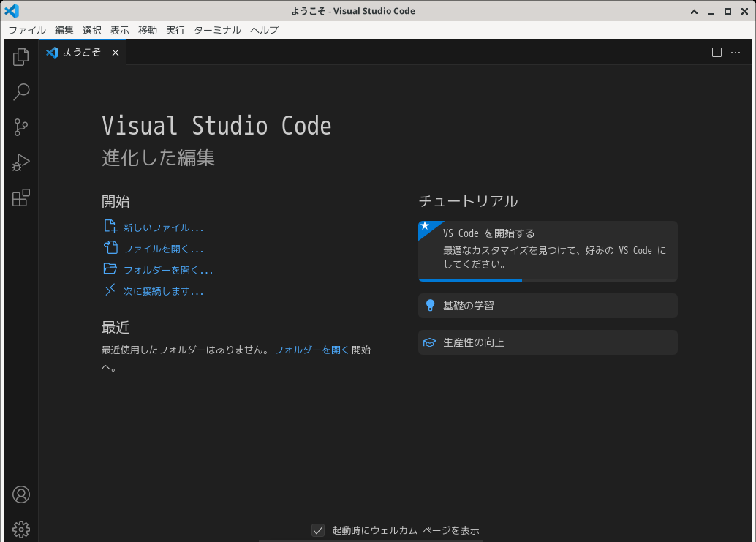
Task: Open the editor more actions ellipsis
Action: pyautogui.click(x=736, y=53)
